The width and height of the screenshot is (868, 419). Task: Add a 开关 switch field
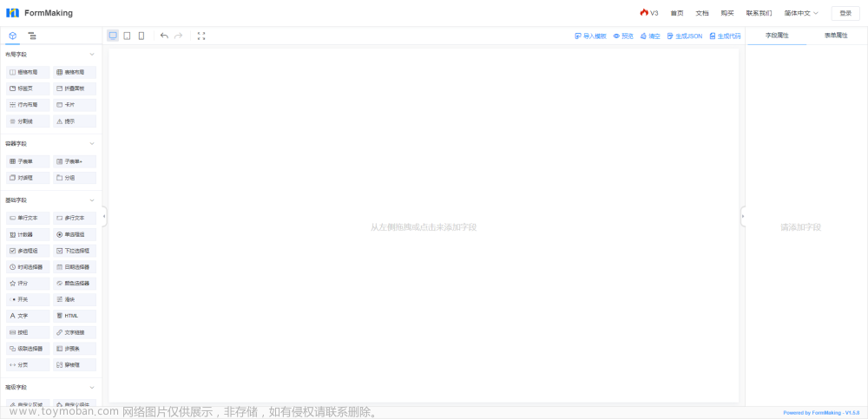tap(28, 299)
